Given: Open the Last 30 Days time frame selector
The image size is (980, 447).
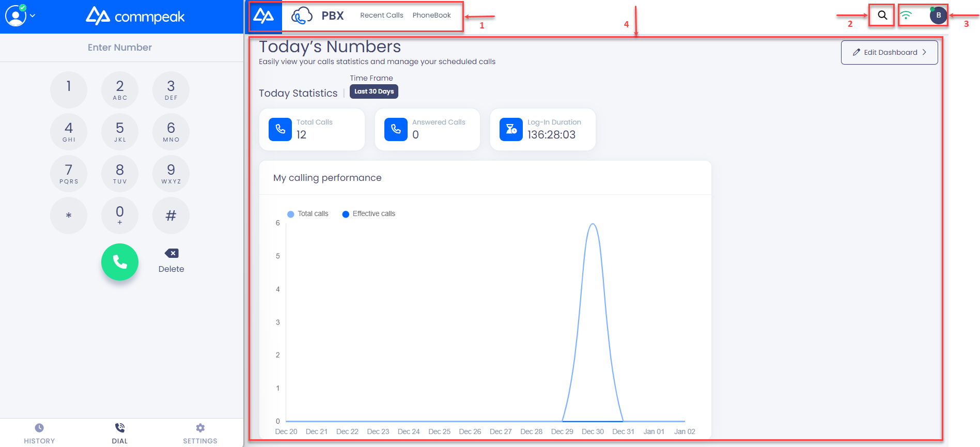Looking at the screenshot, I should pyautogui.click(x=374, y=91).
